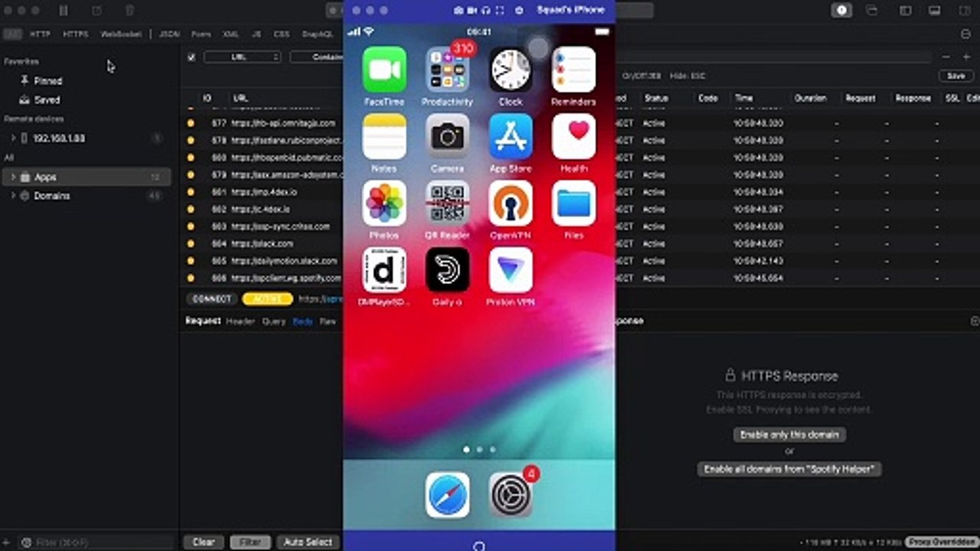
Task: Enter fullscreen using the mirror window expand icon
Action: click(500, 11)
